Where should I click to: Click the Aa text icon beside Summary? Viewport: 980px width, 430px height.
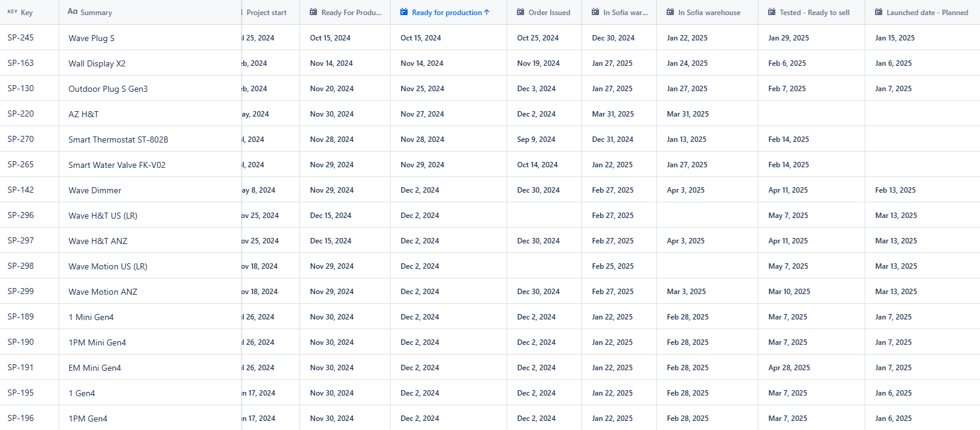pyautogui.click(x=72, y=11)
